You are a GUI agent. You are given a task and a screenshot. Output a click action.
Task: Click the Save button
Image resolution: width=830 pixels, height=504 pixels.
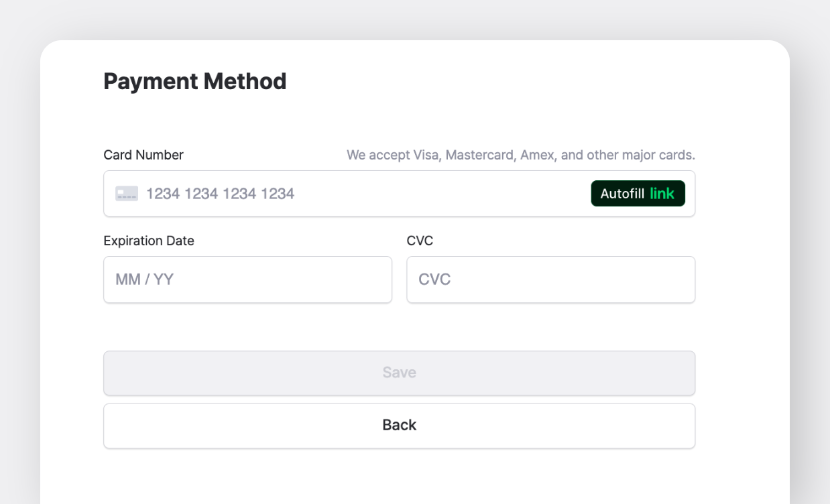pos(399,373)
